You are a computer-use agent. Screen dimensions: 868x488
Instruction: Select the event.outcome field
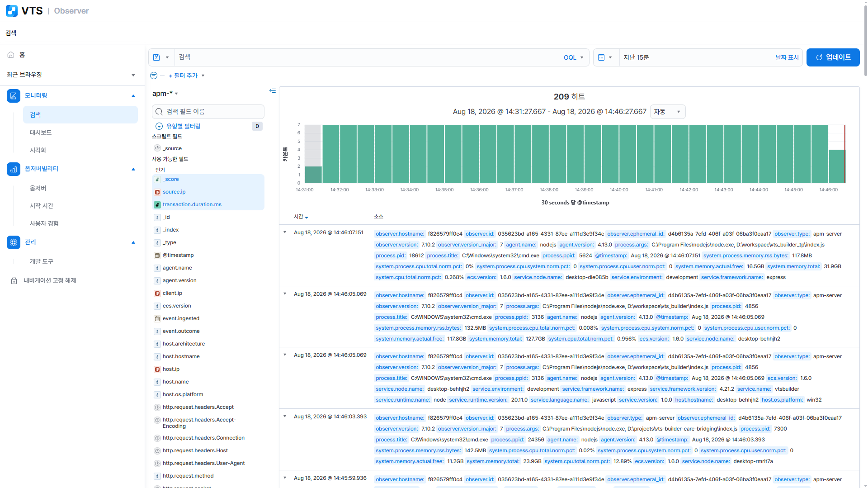pos(181,332)
